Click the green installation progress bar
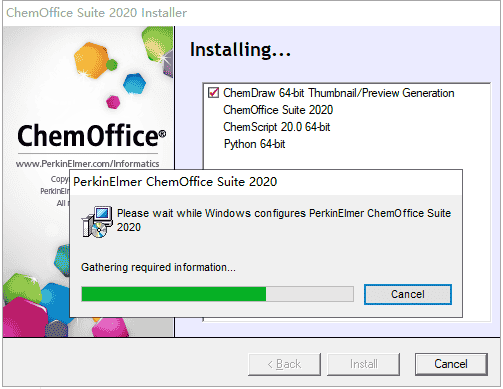Viewport: 503px width, 389px height. [217, 294]
